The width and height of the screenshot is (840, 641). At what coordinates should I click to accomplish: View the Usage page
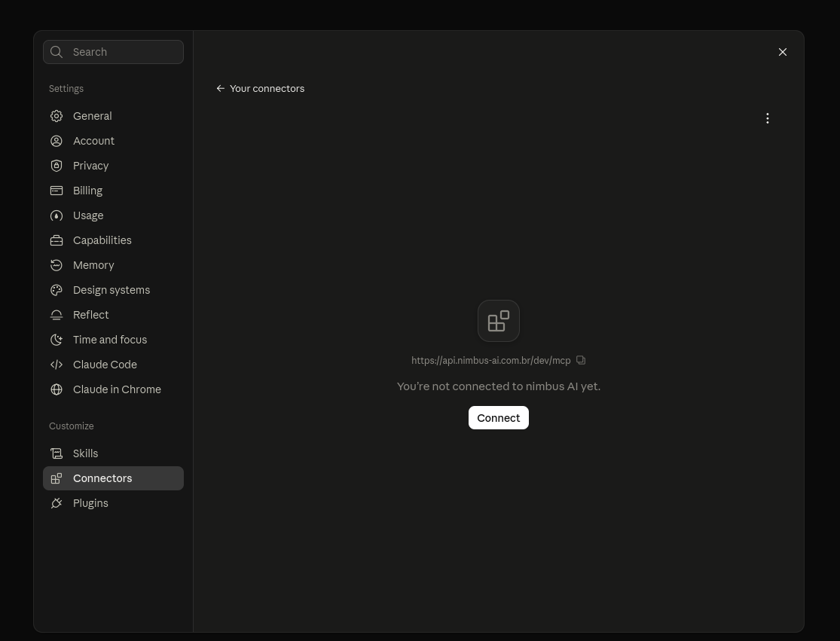tap(113, 216)
